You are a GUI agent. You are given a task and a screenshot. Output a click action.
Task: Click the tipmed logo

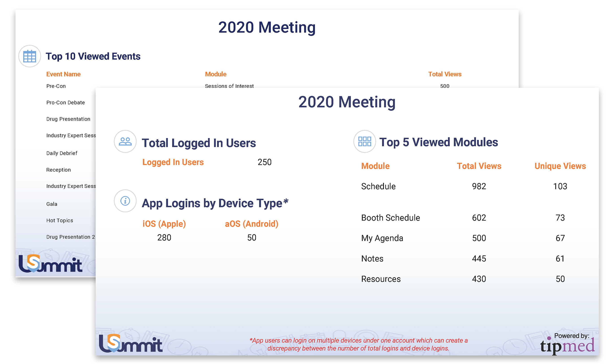click(x=567, y=346)
